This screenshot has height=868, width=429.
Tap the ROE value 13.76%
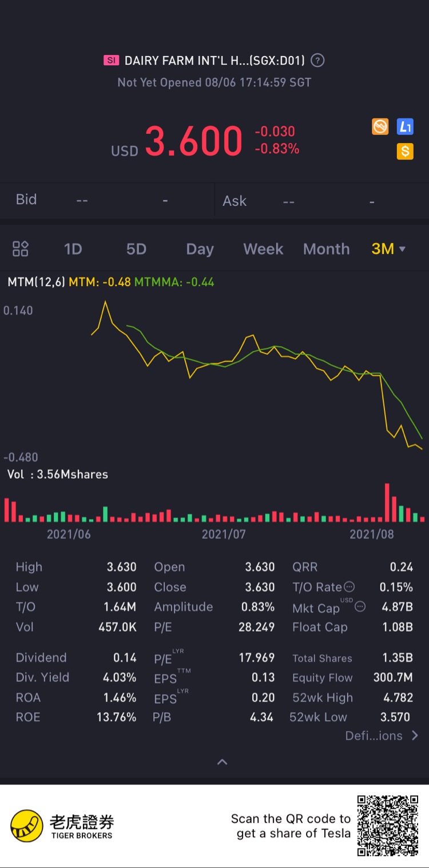coord(117,717)
